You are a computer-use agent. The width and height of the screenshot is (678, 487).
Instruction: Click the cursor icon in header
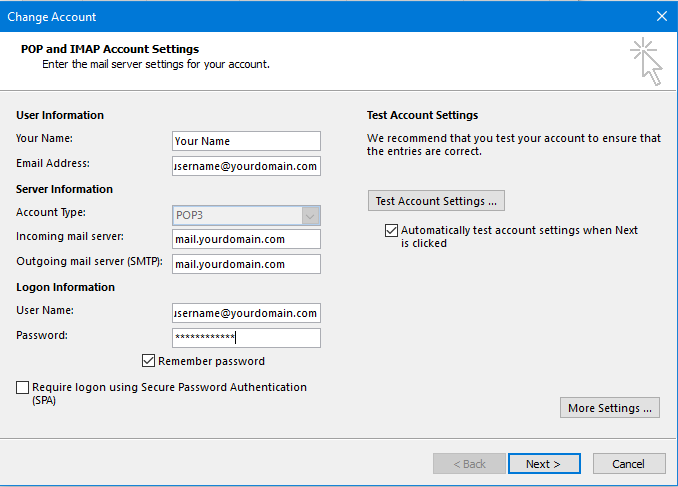tap(646, 61)
